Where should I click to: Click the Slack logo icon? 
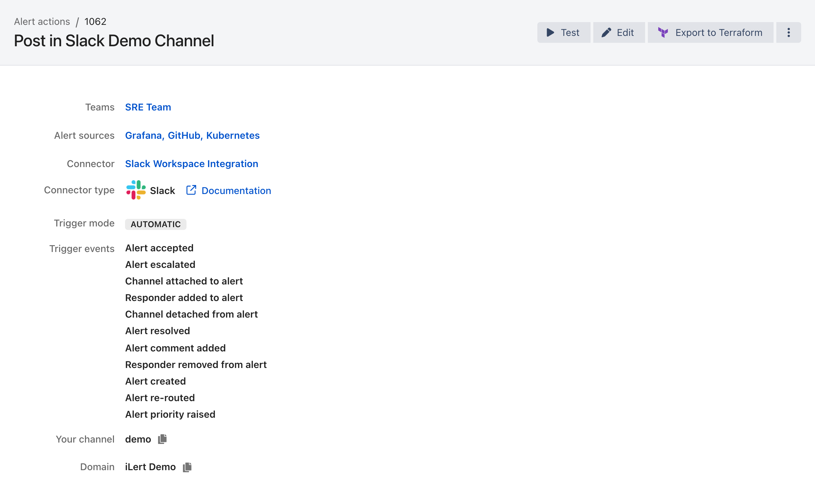(x=136, y=190)
